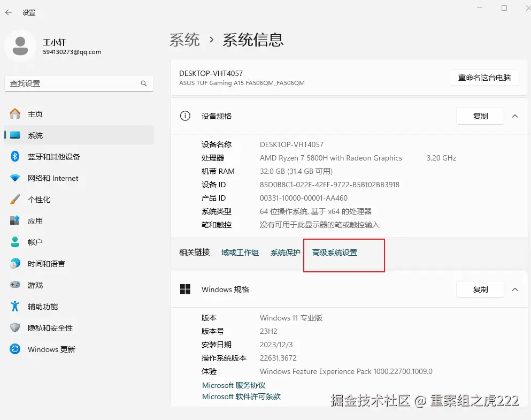
Task: Click the 设备规格 info circle icon
Action: (185, 116)
